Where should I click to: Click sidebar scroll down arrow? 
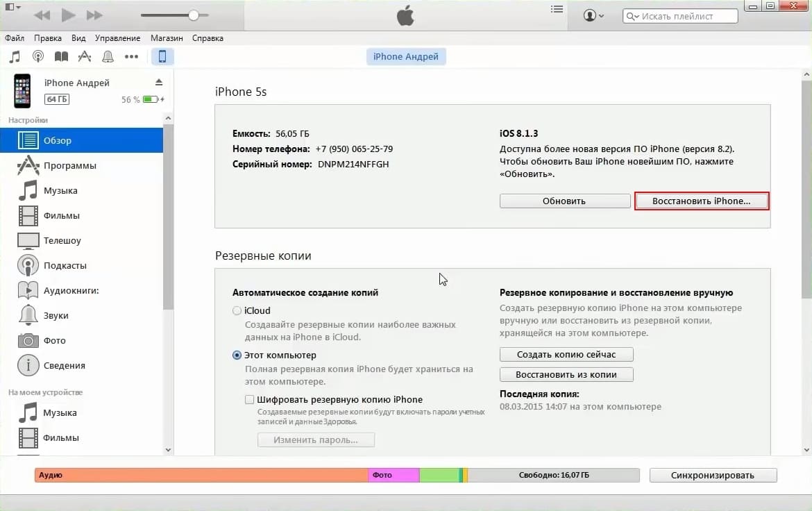click(168, 450)
